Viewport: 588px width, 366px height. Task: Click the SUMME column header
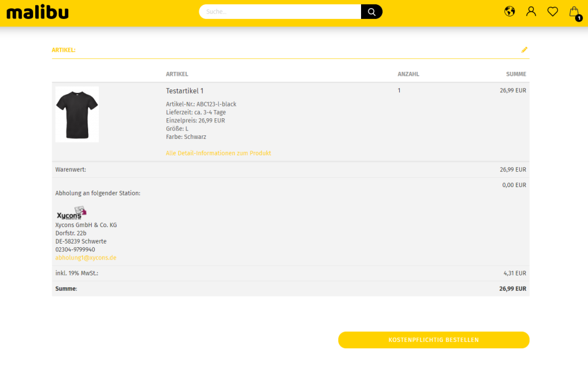516,74
